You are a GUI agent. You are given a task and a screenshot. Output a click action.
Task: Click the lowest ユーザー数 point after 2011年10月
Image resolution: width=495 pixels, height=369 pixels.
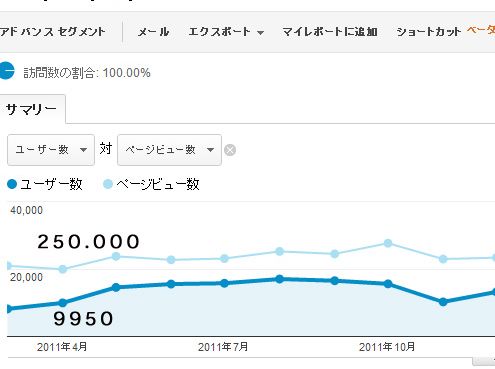click(x=443, y=302)
